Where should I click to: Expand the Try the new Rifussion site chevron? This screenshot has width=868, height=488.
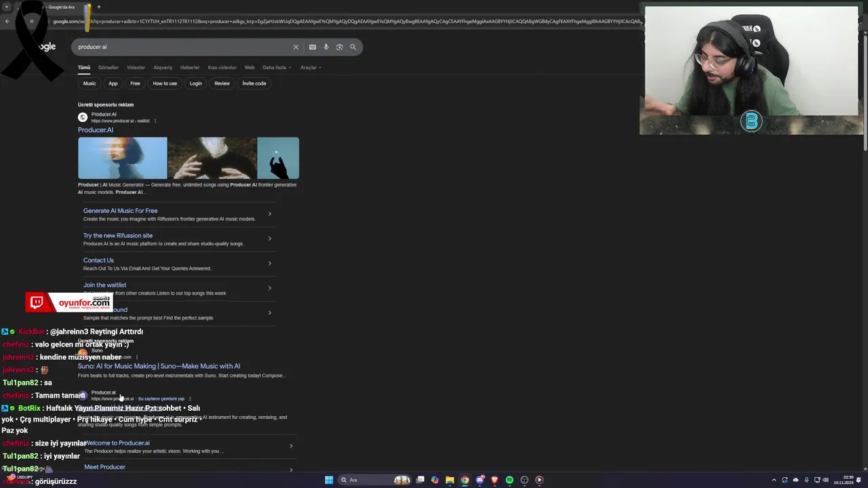[270, 239]
